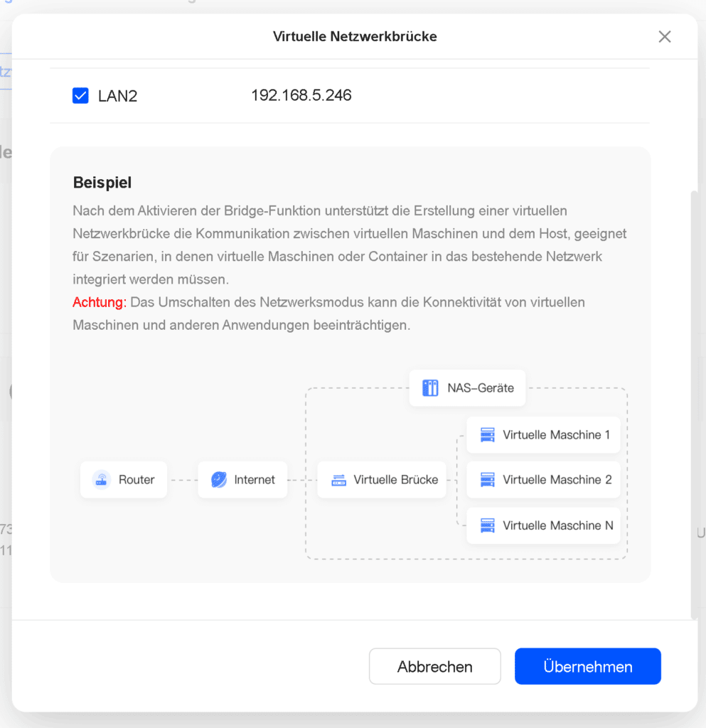
Task: Click the NAS-Geräte label in diagram
Action: click(481, 388)
